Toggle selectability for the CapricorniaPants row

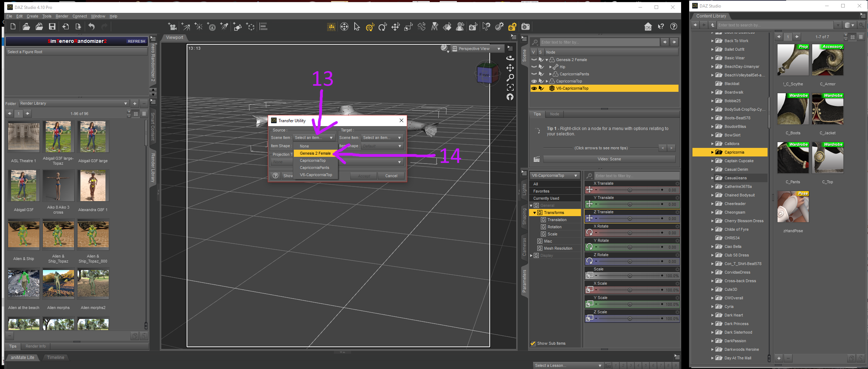[541, 74]
